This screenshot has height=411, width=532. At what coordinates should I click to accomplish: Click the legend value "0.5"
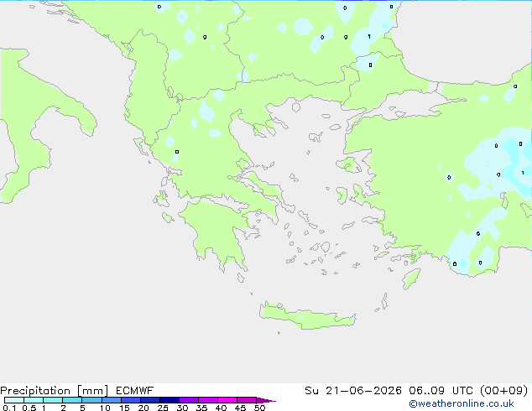tap(29, 408)
